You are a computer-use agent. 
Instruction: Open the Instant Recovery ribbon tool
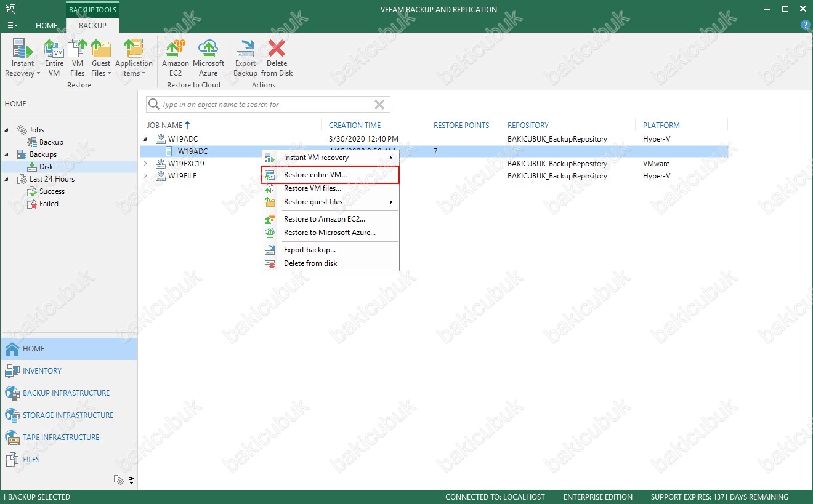coord(23,58)
